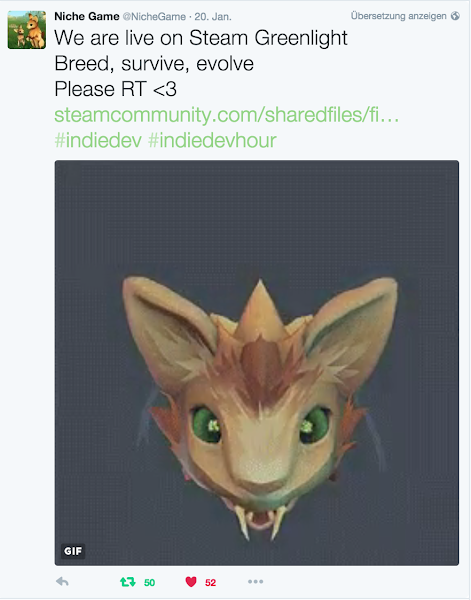Screen dimensions: 471x600
Task: Click the 'We are live on Steam Greenlight' text
Action: pos(201,38)
